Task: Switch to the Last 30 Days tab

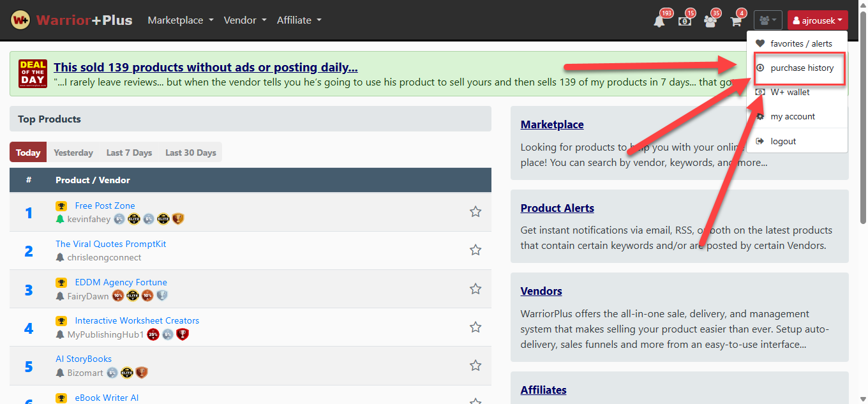Action: [x=190, y=153]
